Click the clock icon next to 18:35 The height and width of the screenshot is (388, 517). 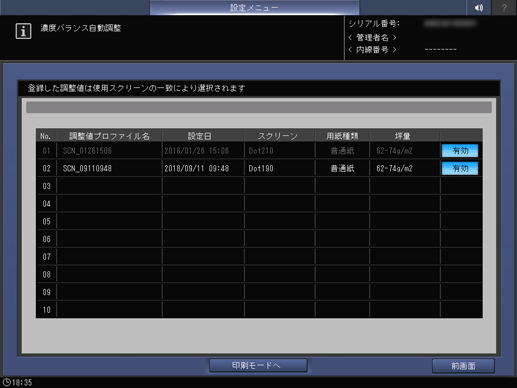pos(6,382)
